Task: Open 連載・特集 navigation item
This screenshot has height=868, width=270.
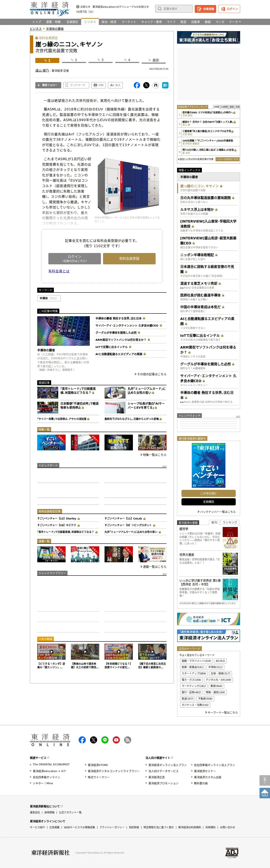Action: [x=53, y=22]
